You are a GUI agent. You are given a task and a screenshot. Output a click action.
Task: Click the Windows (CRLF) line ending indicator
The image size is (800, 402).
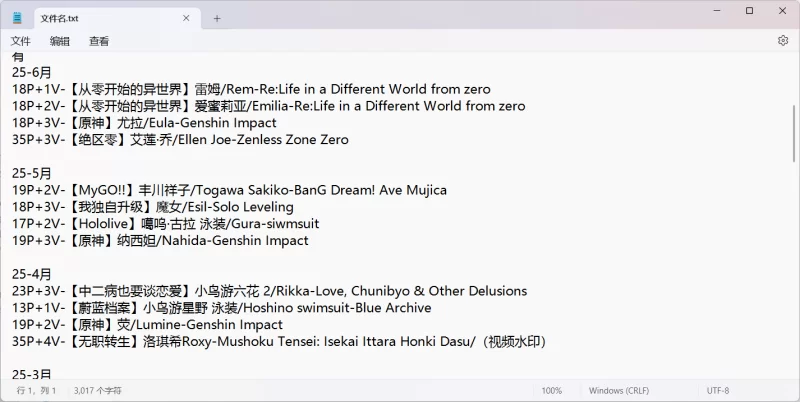click(619, 390)
